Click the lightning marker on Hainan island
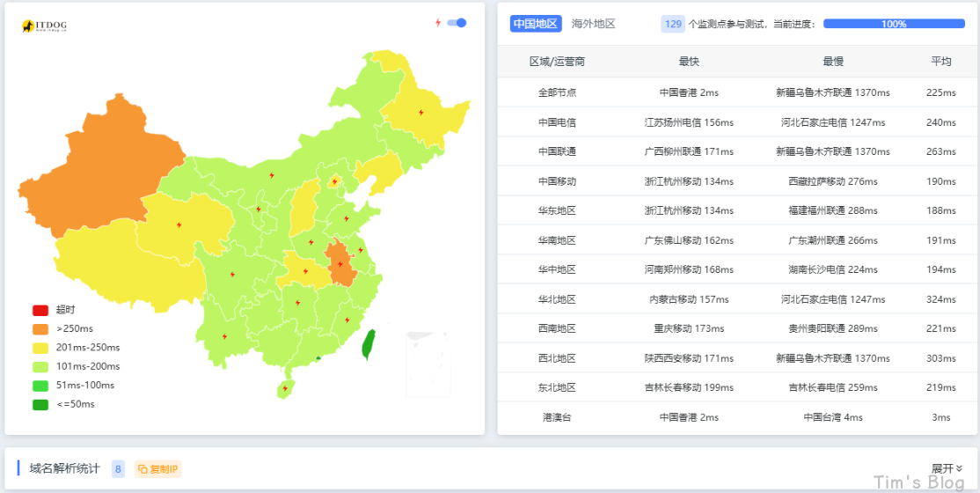The height and width of the screenshot is (493, 980). click(x=285, y=388)
